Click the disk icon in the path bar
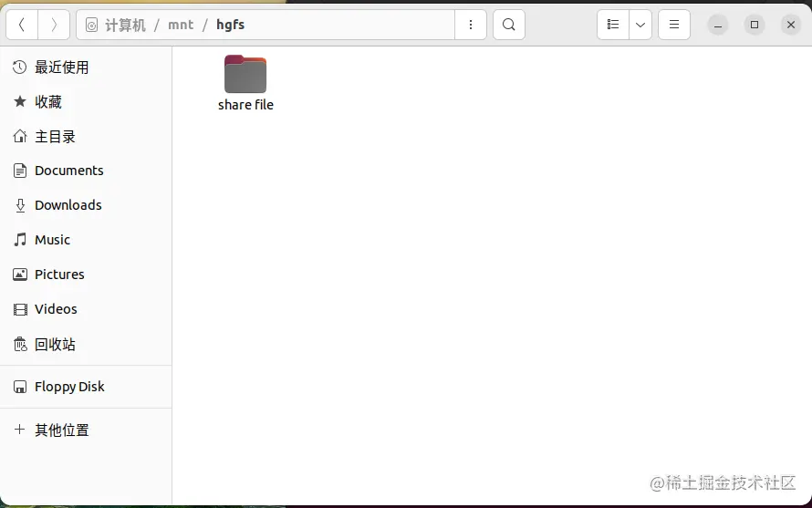The height and width of the screenshot is (508, 812). [91, 25]
